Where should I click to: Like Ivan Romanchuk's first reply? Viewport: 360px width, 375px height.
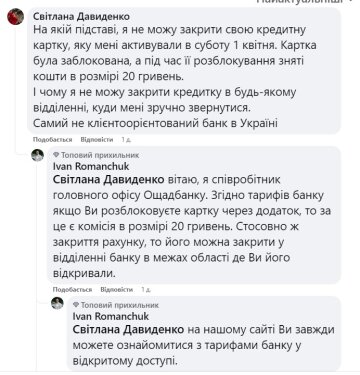point(72,289)
